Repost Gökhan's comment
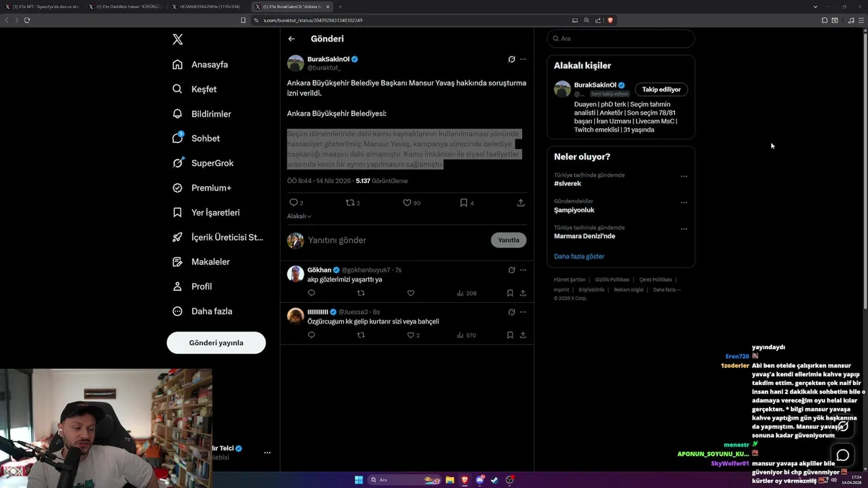 tap(361, 293)
